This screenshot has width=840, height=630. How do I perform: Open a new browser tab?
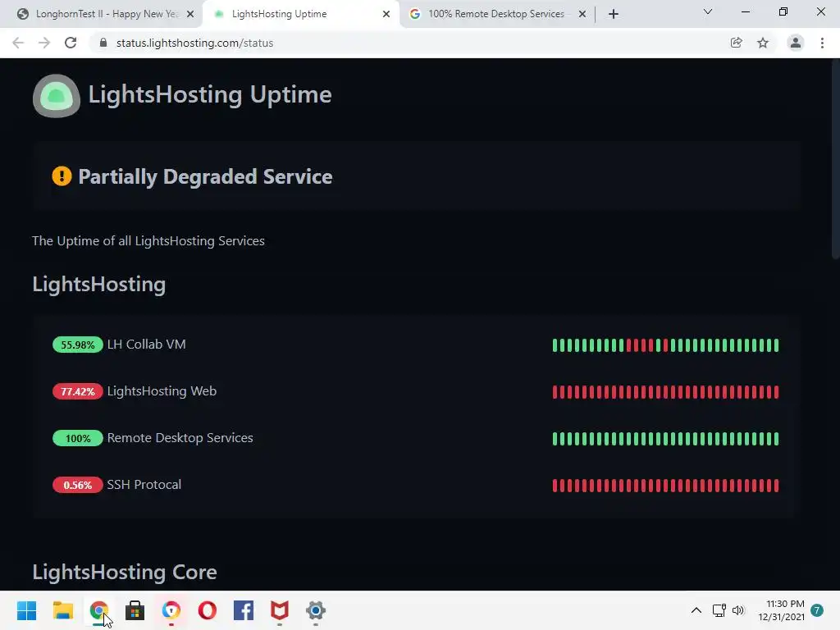tap(614, 14)
